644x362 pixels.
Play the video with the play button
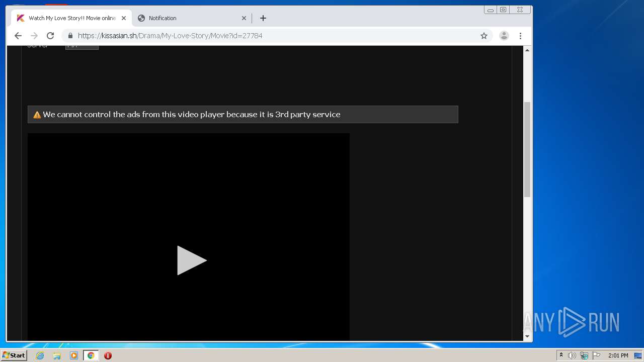tap(192, 260)
